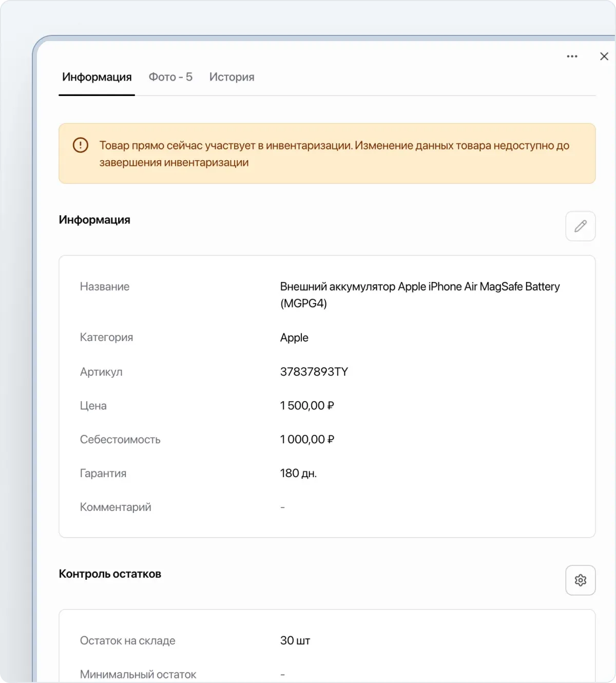
Task: Click the Apple category value
Action: coord(294,337)
